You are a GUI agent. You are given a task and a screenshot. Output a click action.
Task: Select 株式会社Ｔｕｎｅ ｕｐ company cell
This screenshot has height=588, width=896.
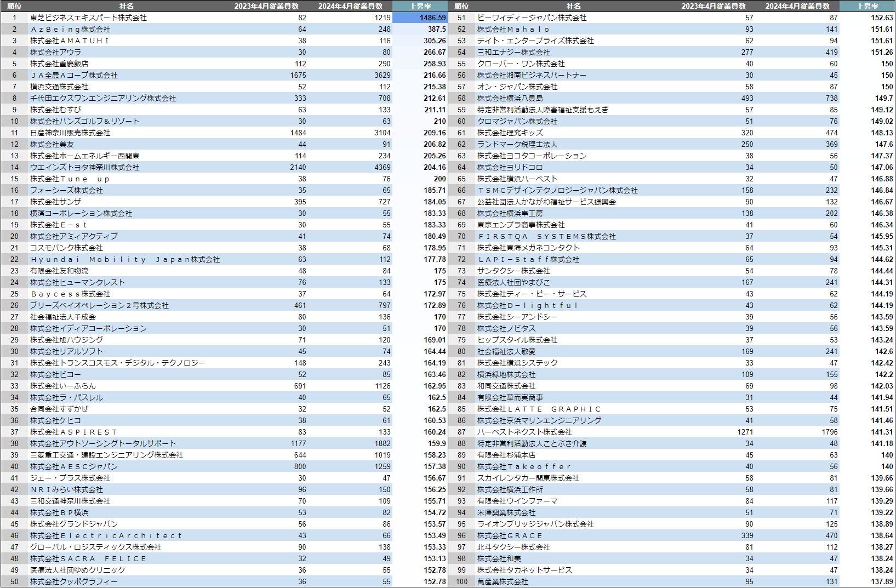[x=70, y=179]
